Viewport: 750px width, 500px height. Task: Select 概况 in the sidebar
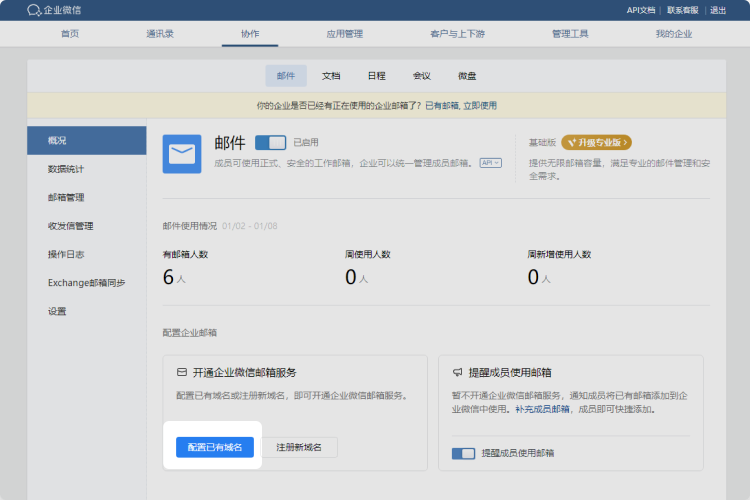(x=87, y=140)
